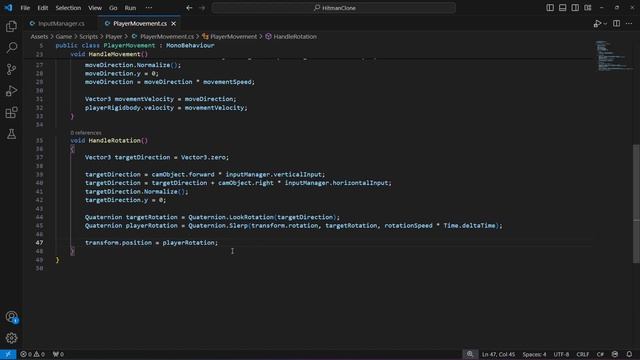Split the editor to the right
Viewport: 640px width, 360px height.
coord(616,24)
